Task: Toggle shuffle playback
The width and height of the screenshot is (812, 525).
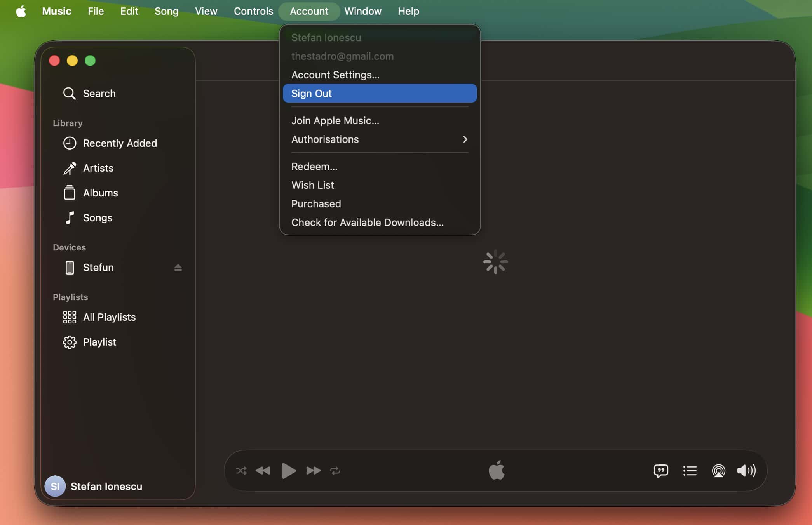Action: click(241, 471)
